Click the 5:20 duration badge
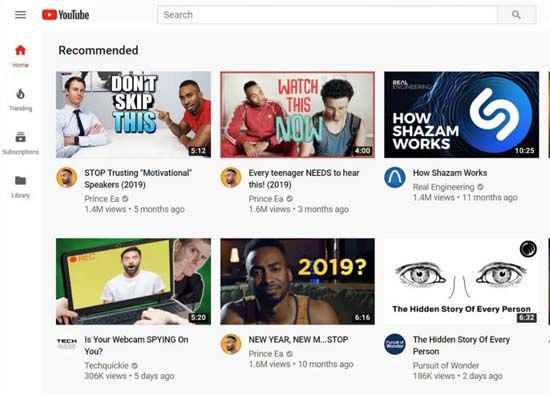This screenshot has height=395, width=550. [x=198, y=317]
